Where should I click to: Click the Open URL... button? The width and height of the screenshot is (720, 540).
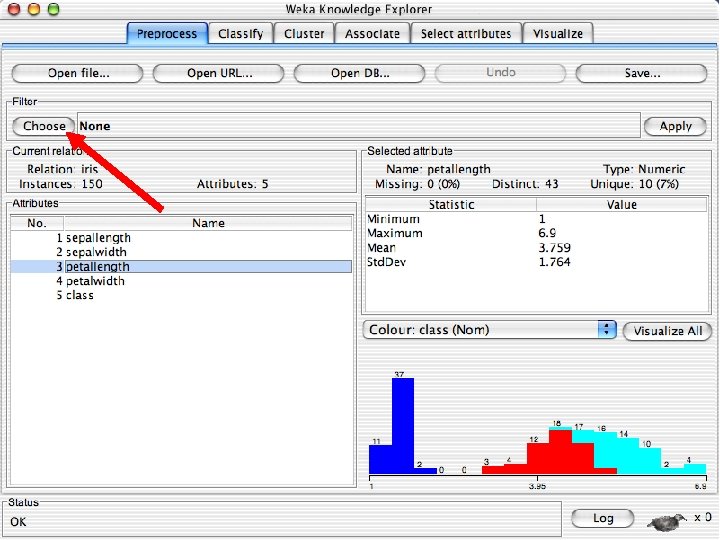coord(219,73)
